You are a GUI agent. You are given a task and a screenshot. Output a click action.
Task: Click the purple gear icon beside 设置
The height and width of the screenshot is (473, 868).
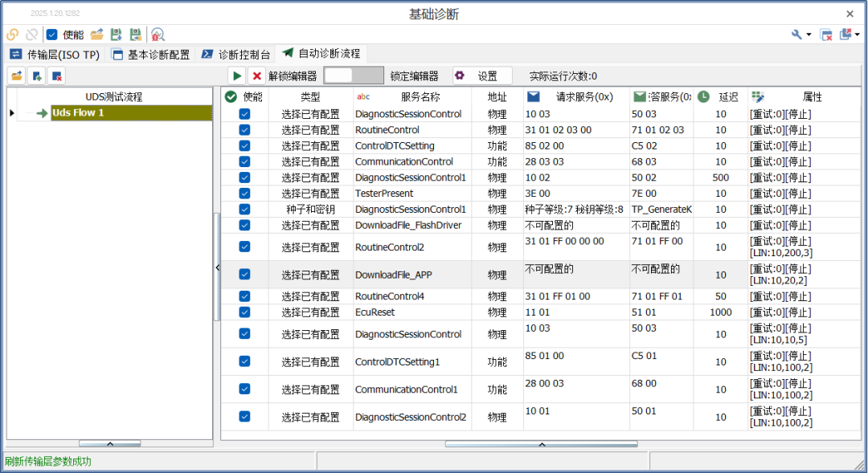point(460,75)
